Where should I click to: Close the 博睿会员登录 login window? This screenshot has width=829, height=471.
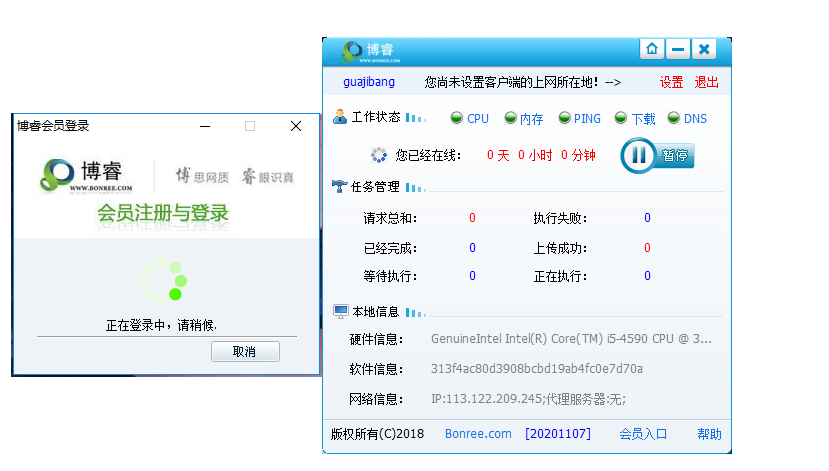point(296,126)
